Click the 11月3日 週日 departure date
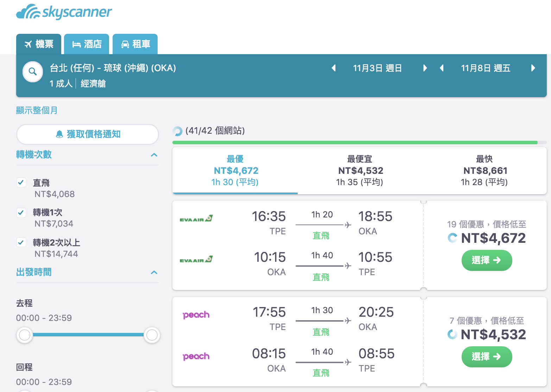Viewport: 551px width, 392px height. (378, 68)
